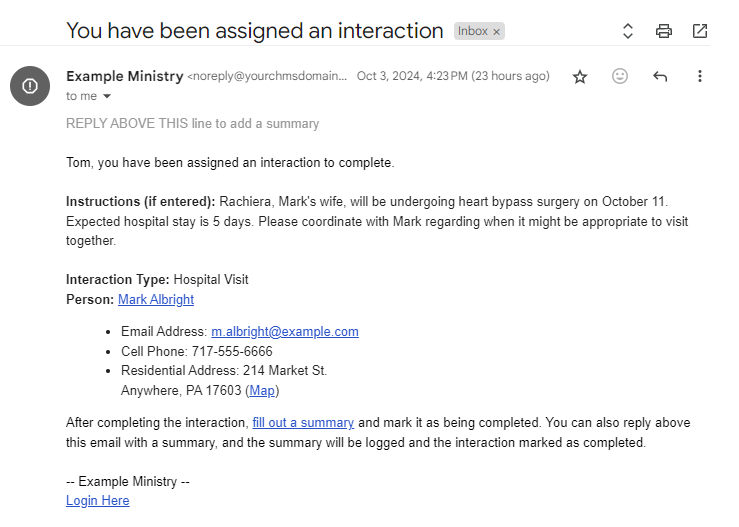This screenshot has height=527, width=739.
Task: Open the three-dot More options menu
Action: (x=700, y=77)
